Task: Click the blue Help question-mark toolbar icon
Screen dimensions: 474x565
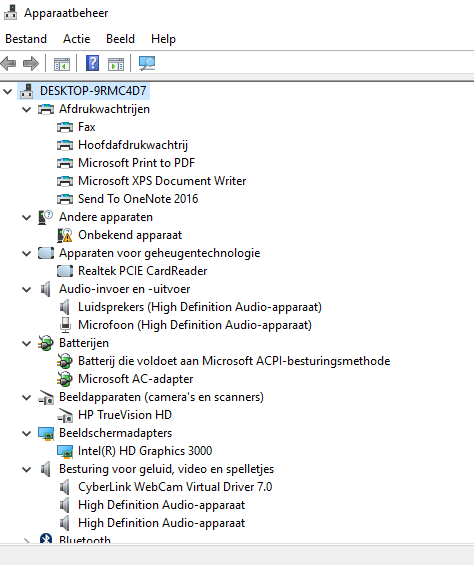Action: coord(92,63)
